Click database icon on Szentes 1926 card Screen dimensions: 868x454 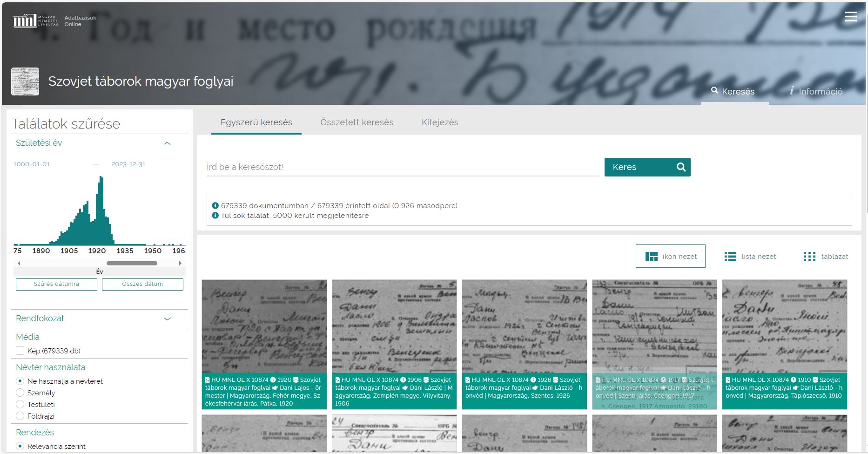(x=555, y=380)
